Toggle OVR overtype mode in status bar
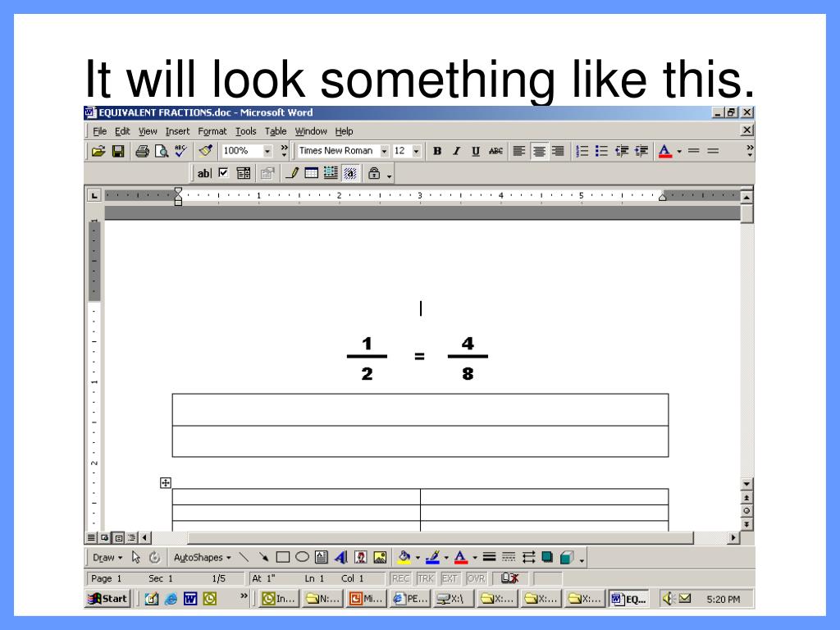This screenshot has width=840, height=630. [x=476, y=578]
